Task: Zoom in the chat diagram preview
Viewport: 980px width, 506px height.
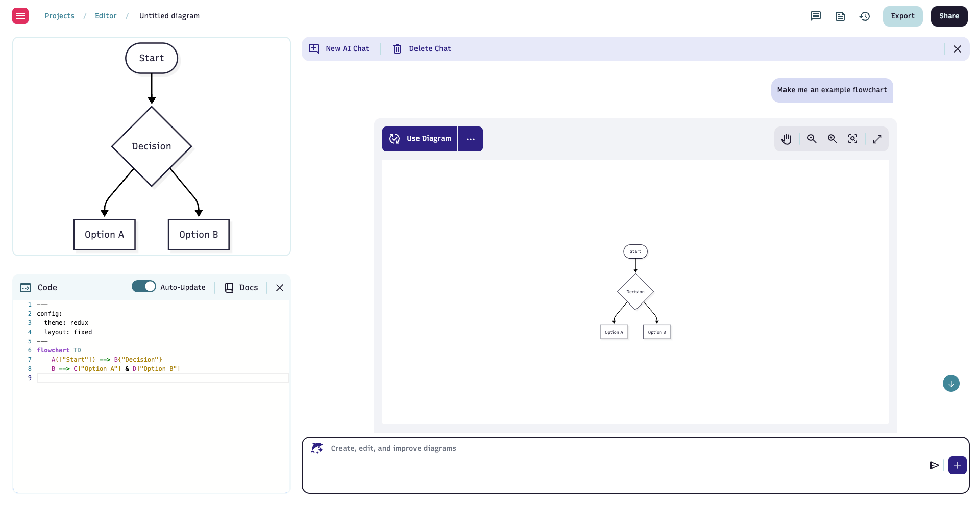Action: (832, 139)
